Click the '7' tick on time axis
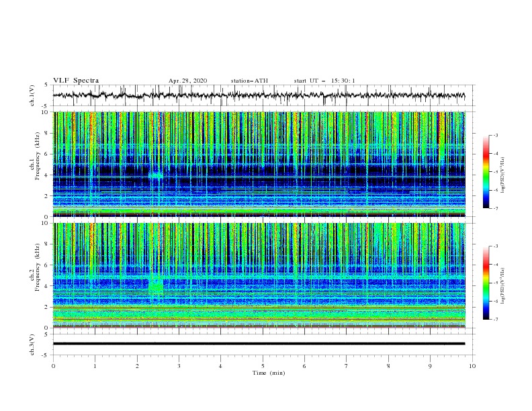 point(347,366)
